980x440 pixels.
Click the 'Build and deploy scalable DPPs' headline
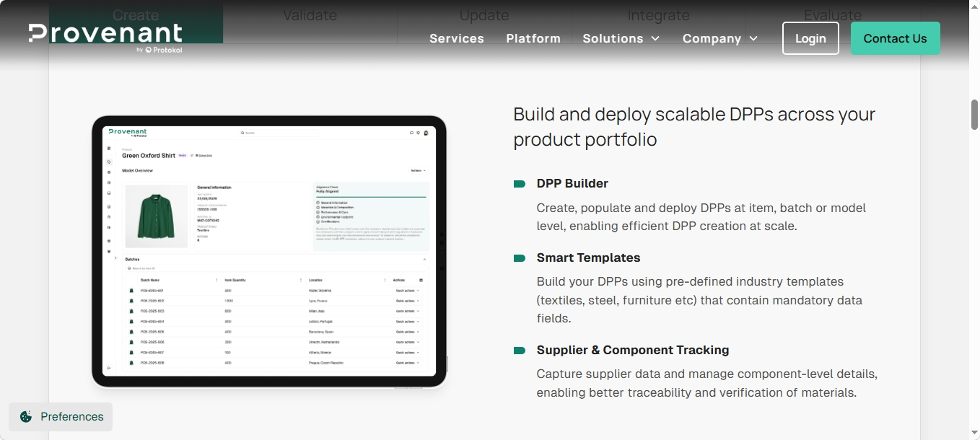click(x=694, y=126)
